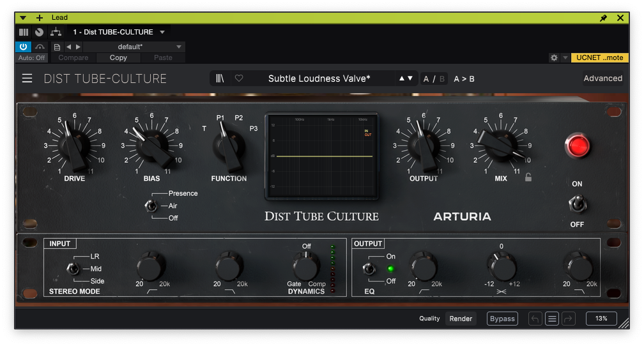Select next preset with down arrow
Image resolution: width=644 pixels, height=346 pixels.
pyautogui.click(x=410, y=79)
